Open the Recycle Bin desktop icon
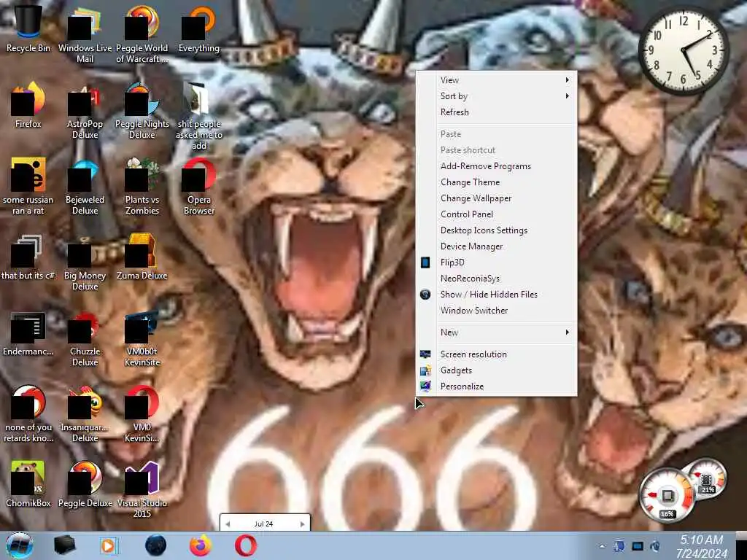 click(28, 29)
